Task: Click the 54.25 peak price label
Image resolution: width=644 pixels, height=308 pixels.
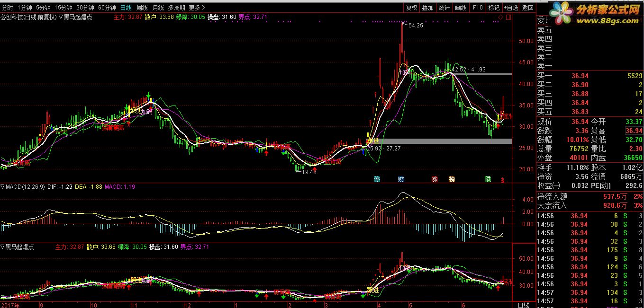Action: coord(415,26)
